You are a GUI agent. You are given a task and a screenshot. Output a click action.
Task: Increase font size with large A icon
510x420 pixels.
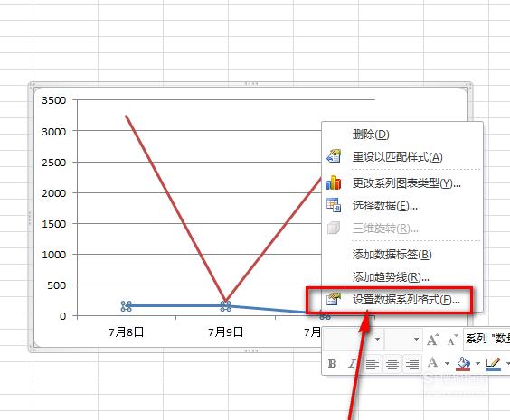pyautogui.click(x=432, y=340)
